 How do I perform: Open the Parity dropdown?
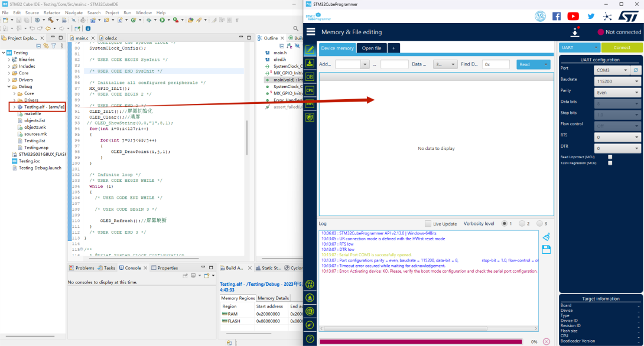coord(617,92)
